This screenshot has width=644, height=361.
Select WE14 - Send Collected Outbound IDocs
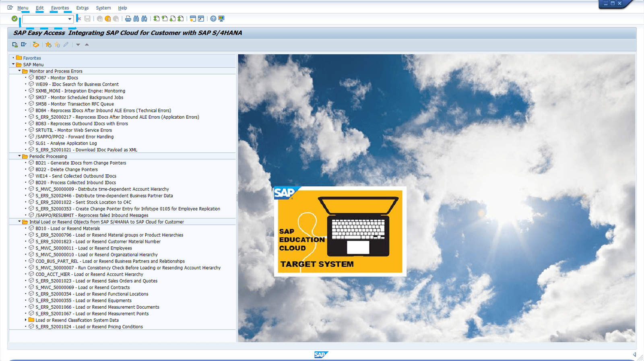point(76,176)
